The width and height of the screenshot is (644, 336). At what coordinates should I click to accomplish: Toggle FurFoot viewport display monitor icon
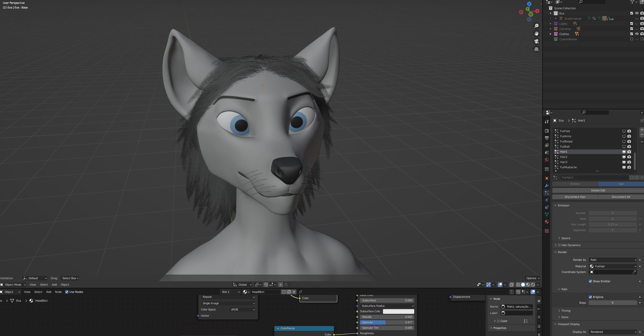pyautogui.click(x=624, y=131)
